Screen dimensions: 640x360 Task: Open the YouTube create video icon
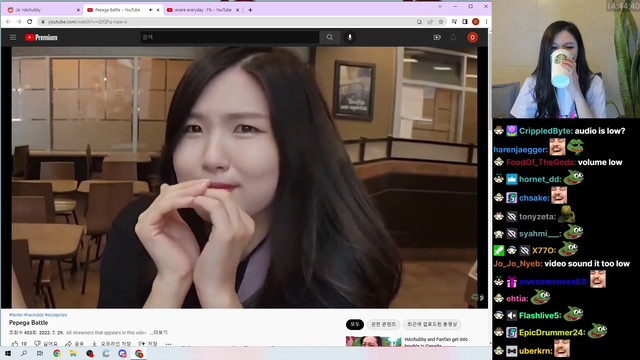point(437,38)
